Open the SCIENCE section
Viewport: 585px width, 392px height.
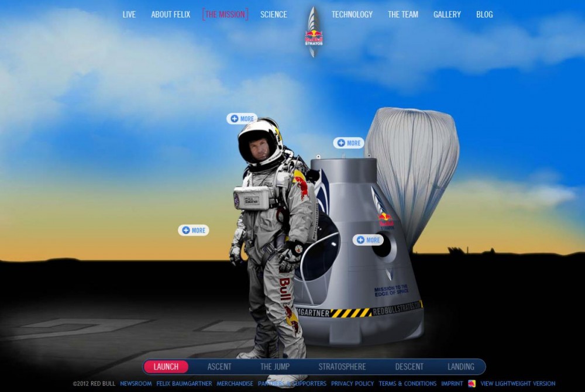click(x=273, y=15)
